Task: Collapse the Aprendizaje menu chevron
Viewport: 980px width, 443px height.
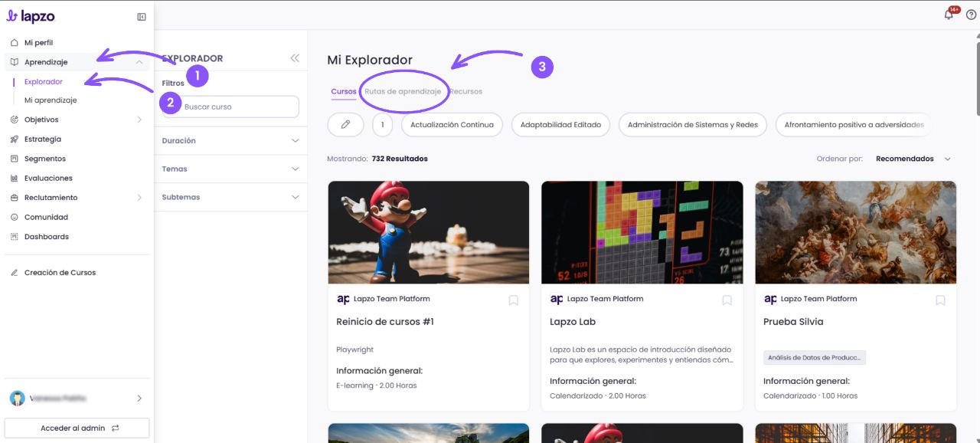Action: 139,62
